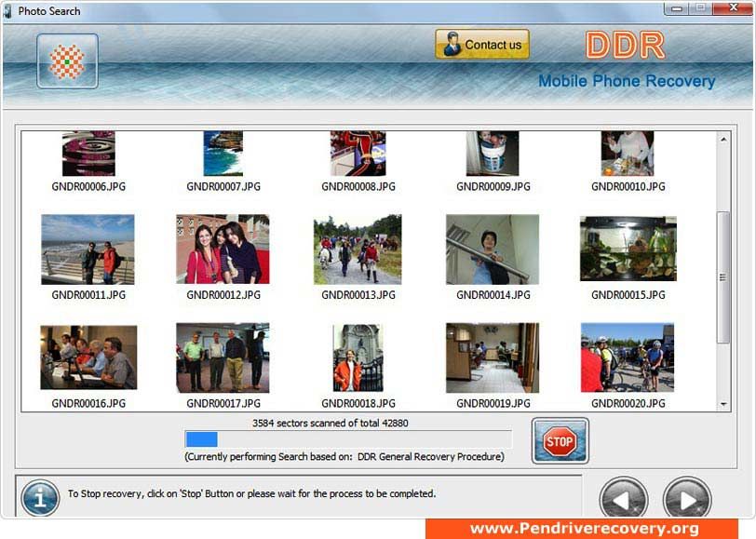This screenshot has width=756, height=539.
Task: Select thumbnail of GNDR00006.JPG
Action: click(88, 154)
